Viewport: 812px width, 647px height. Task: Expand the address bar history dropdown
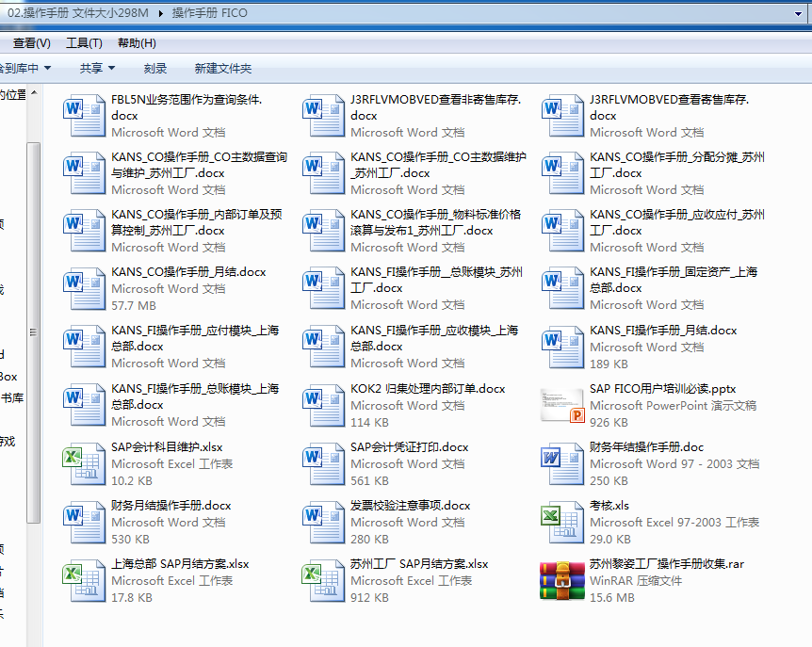798,13
